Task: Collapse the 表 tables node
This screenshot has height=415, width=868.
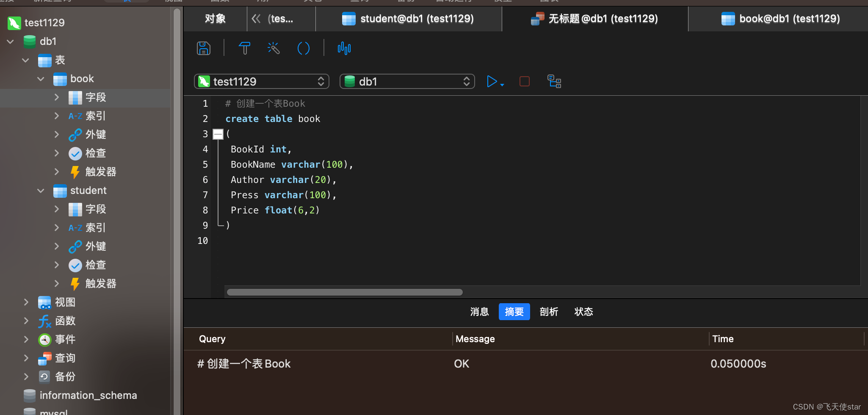Action: 25,60
